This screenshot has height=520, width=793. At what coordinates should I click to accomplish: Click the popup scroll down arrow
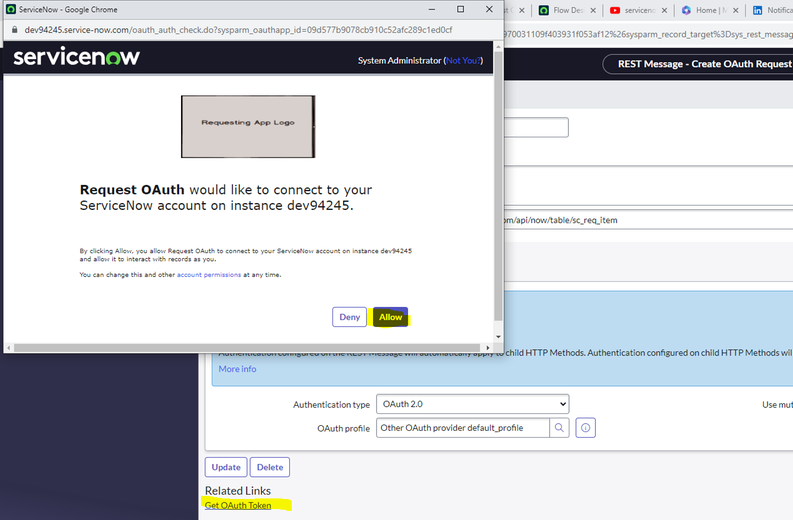(x=498, y=337)
